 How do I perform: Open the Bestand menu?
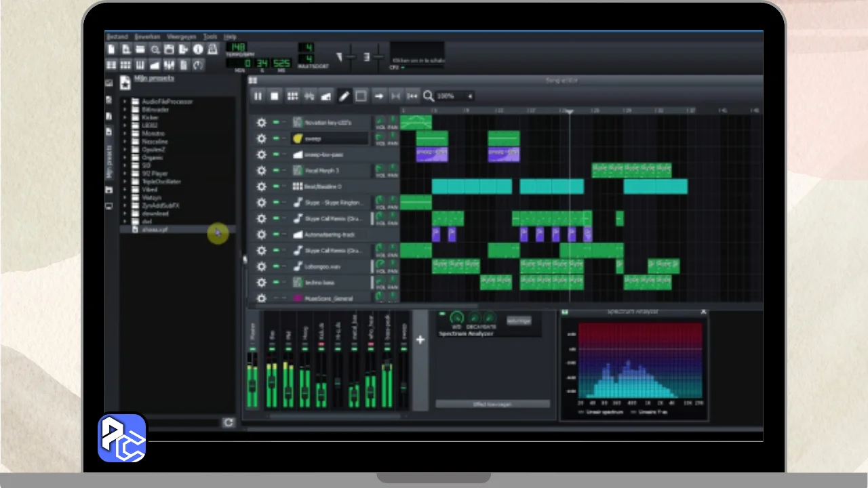tap(117, 37)
